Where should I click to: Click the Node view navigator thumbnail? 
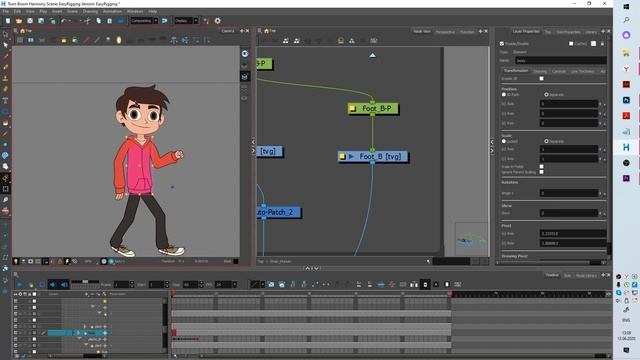471,239
